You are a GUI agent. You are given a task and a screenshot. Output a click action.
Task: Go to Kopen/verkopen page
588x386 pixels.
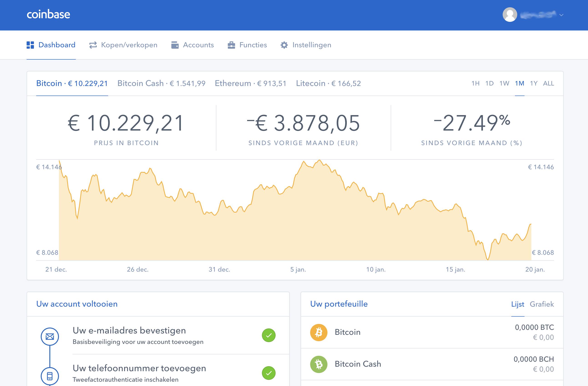tap(123, 45)
